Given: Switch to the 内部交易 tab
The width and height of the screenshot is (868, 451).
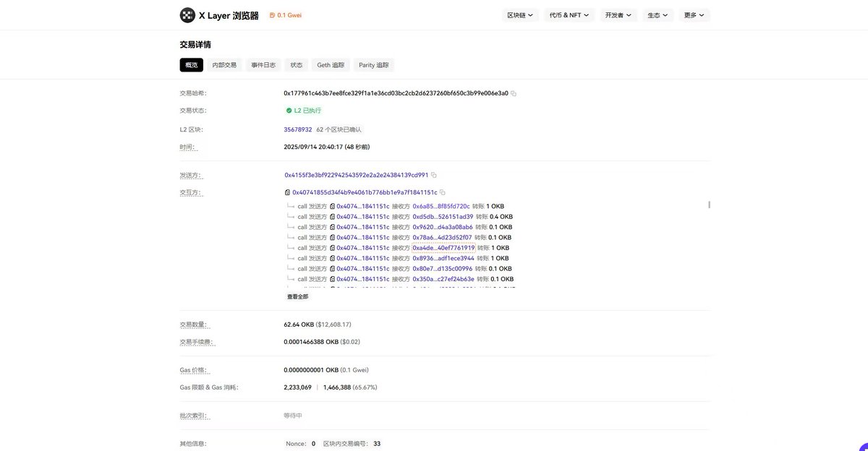Looking at the screenshot, I should (x=224, y=64).
